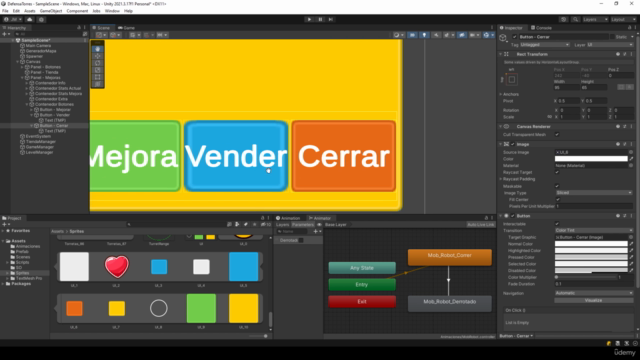The image size is (640, 360).
Task: Switch to the Animation tab
Action: pyautogui.click(x=288, y=218)
